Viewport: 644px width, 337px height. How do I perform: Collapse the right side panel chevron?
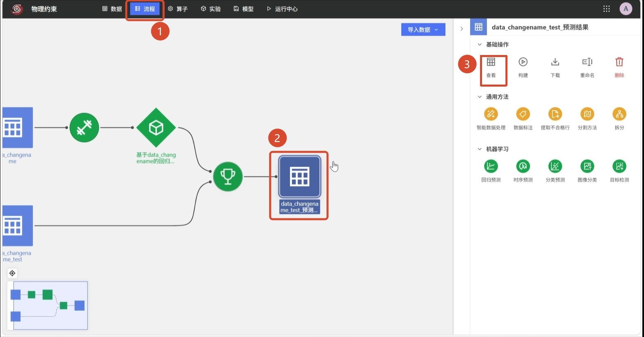point(462,29)
